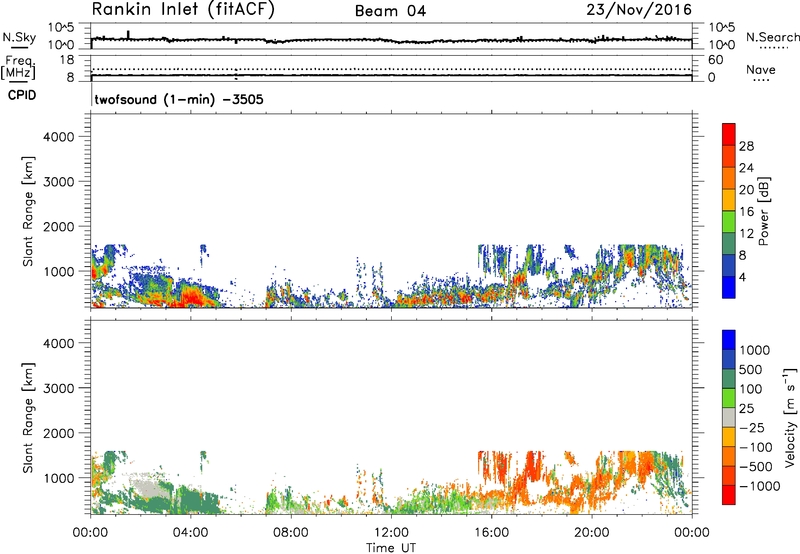Viewport: 800px width, 554px height.
Task: Click the date "23/Nov/2016"
Action: (x=639, y=10)
